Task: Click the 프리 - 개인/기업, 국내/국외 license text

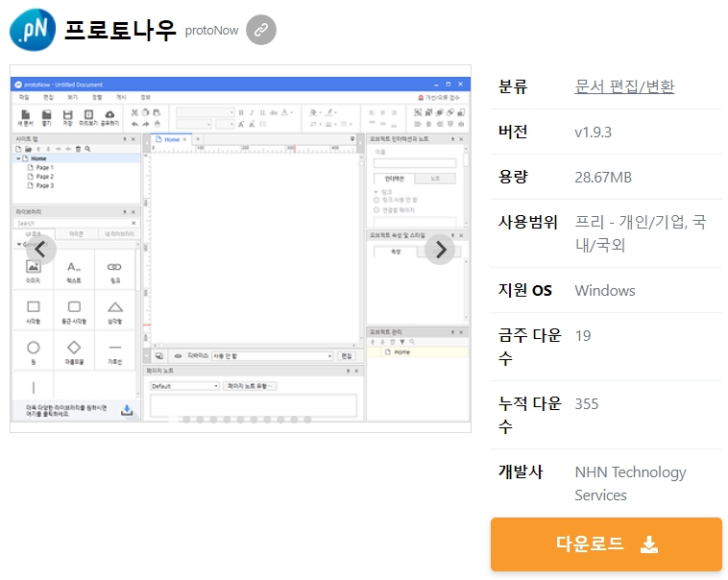Action: point(641,233)
